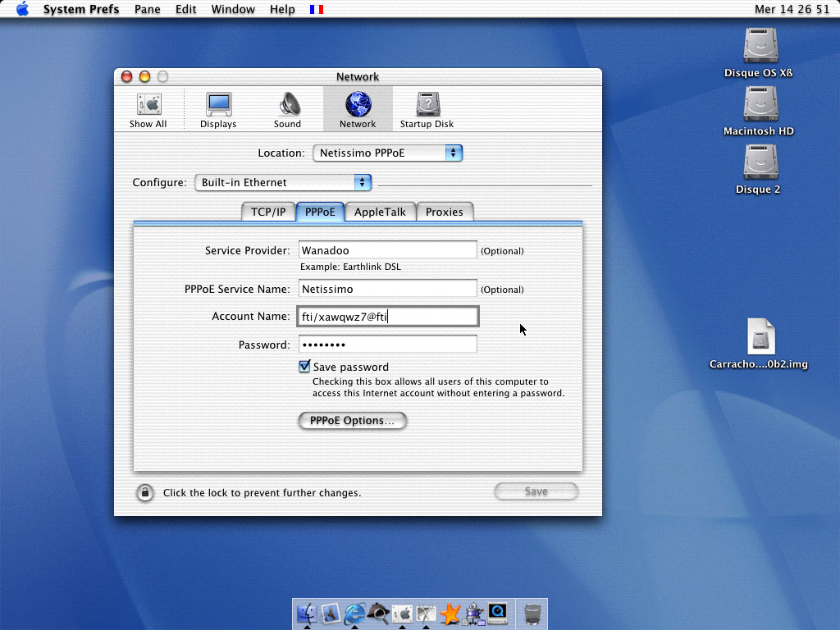
Task: Open the Displays preference pane
Action: tap(218, 109)
